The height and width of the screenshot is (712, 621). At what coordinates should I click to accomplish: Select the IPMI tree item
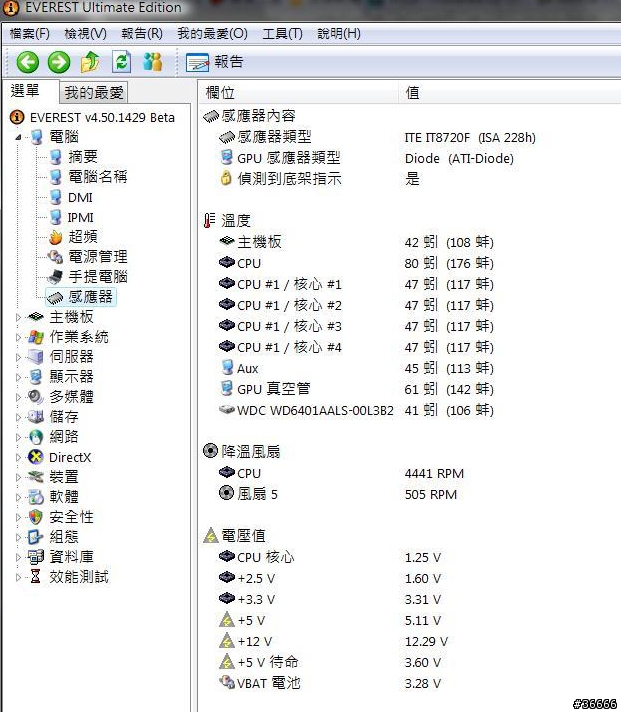(x=80, y=218)
